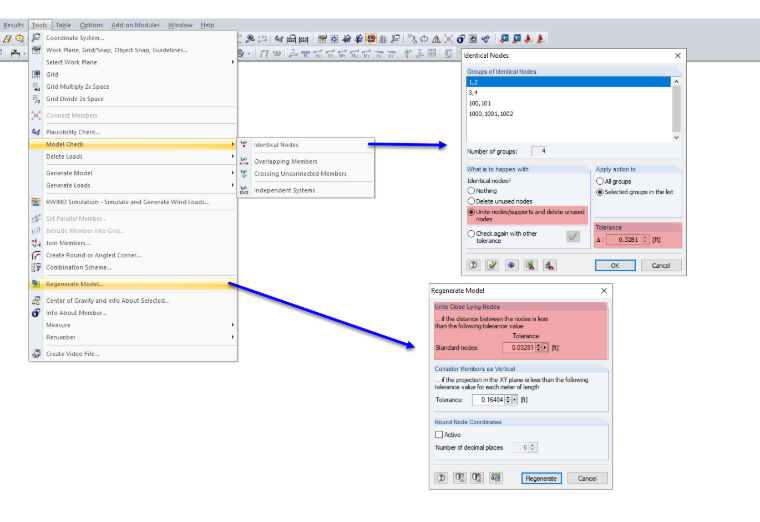Click the help icon in Identical Nodes dialog
This screenshot has width=760, height=522.
(x=473, y=265)
